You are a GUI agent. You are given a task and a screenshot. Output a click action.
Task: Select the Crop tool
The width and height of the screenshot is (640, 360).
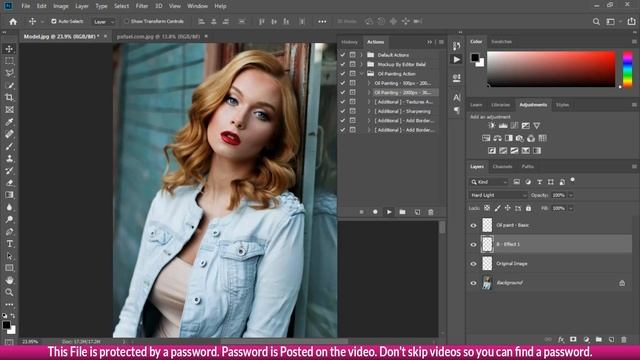9,98
